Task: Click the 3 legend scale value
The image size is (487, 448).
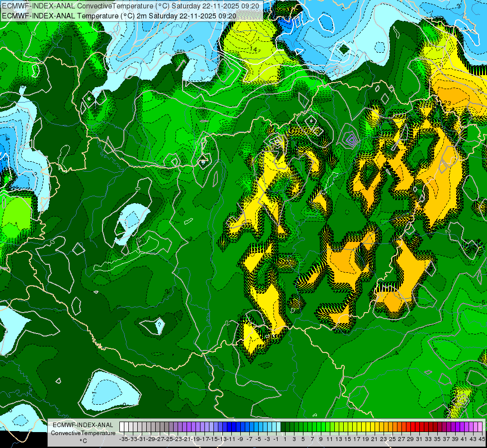Action: click(294, 439)
